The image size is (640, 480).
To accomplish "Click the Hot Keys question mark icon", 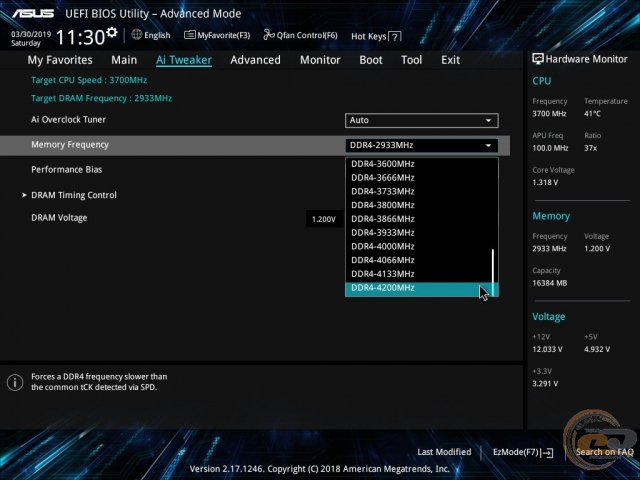I will (394, 37).
